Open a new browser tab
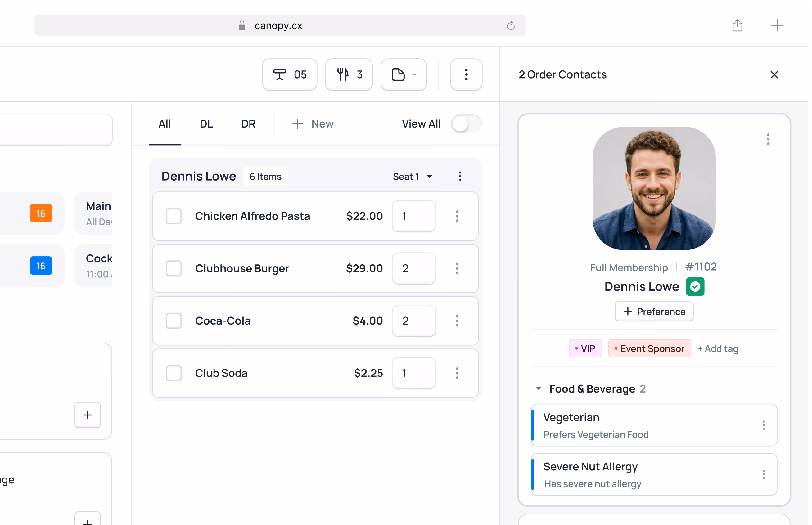812x525 pixels. (777, 25)
